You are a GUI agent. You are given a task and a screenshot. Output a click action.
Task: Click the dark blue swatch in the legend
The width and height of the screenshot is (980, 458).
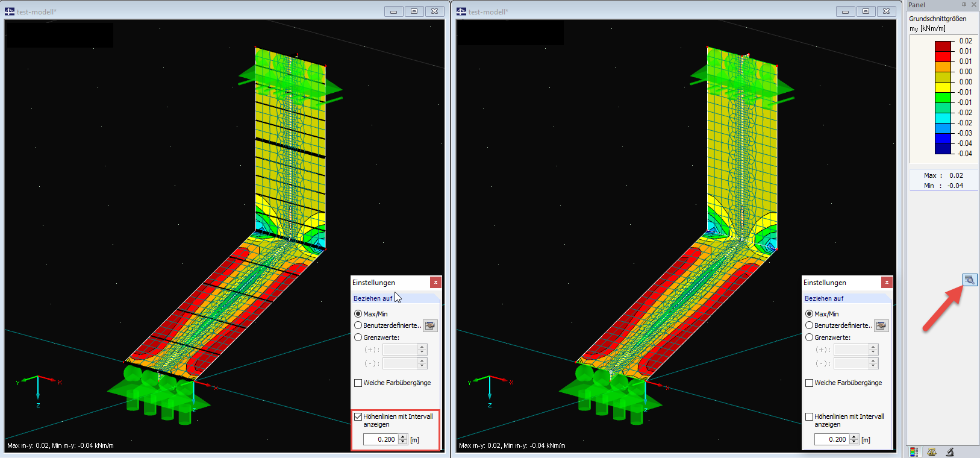click(943, 148)
